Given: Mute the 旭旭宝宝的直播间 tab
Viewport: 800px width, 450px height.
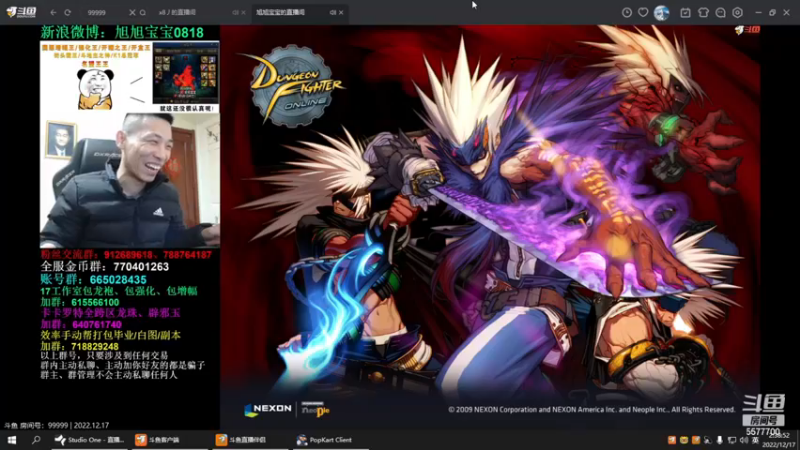Looking at the screenshot, I should pos(333,12).
